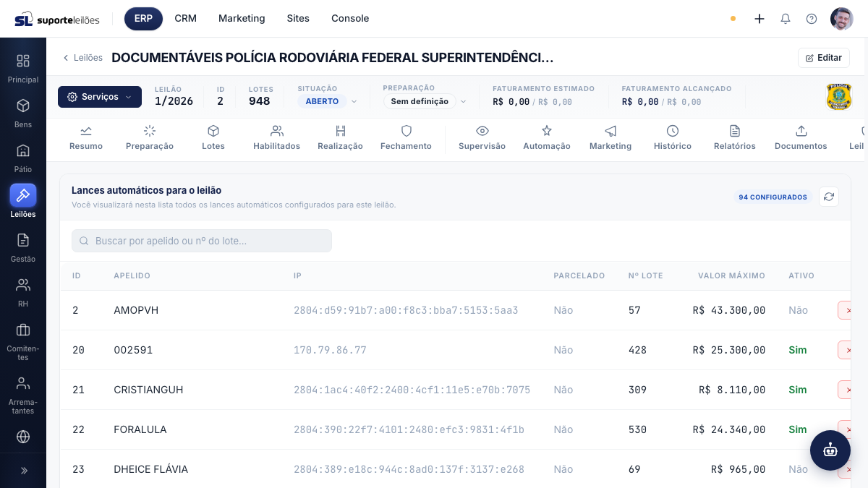The width and height of the screenshot is (868, 488).
Task: Click the plus icon in top bar
Action: pyautogui.click(x=759, y=19)
